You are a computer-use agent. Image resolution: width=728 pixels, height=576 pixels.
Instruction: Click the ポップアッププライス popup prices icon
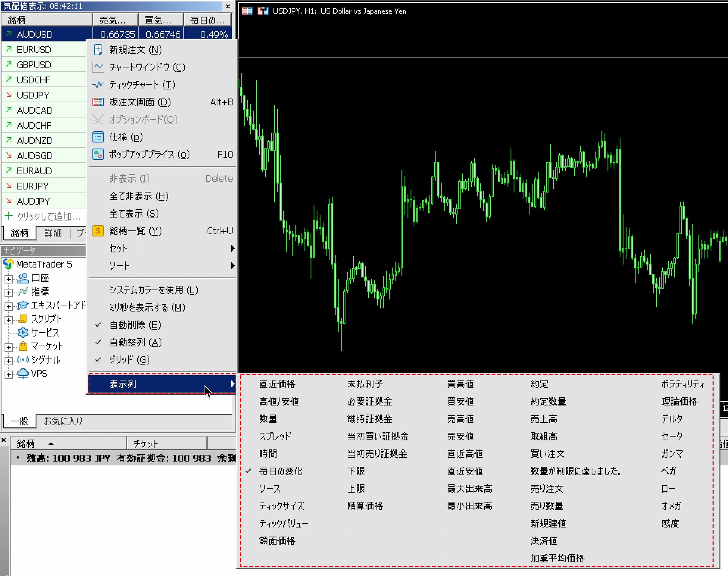98,154
